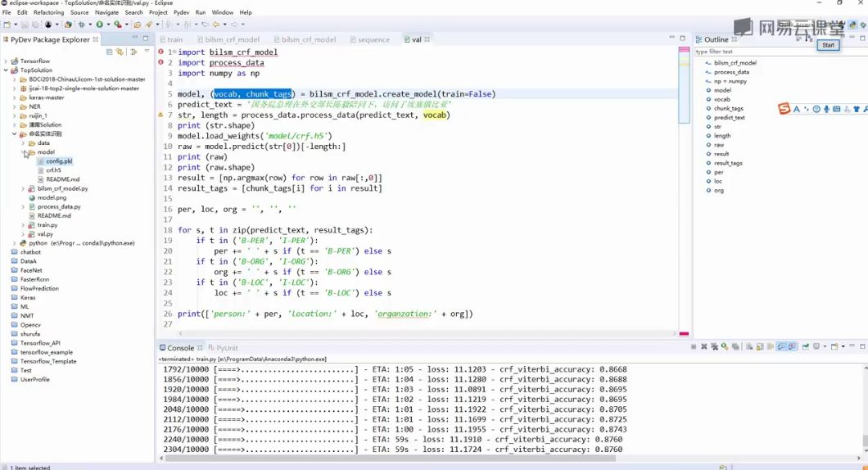Select predict_text in the Outline

pyautogui.click(x=729, y=117)
